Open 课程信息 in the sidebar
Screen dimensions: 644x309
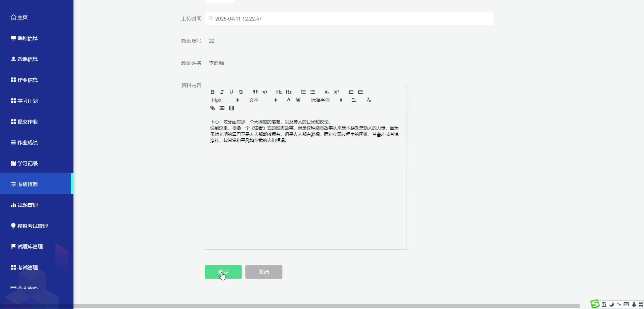[x=28, y=38]
